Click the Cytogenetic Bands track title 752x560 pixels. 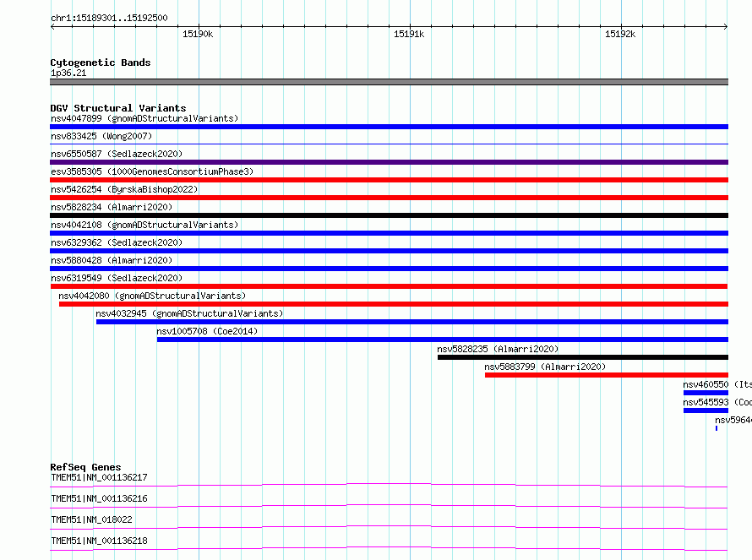[x=101, y=63]
